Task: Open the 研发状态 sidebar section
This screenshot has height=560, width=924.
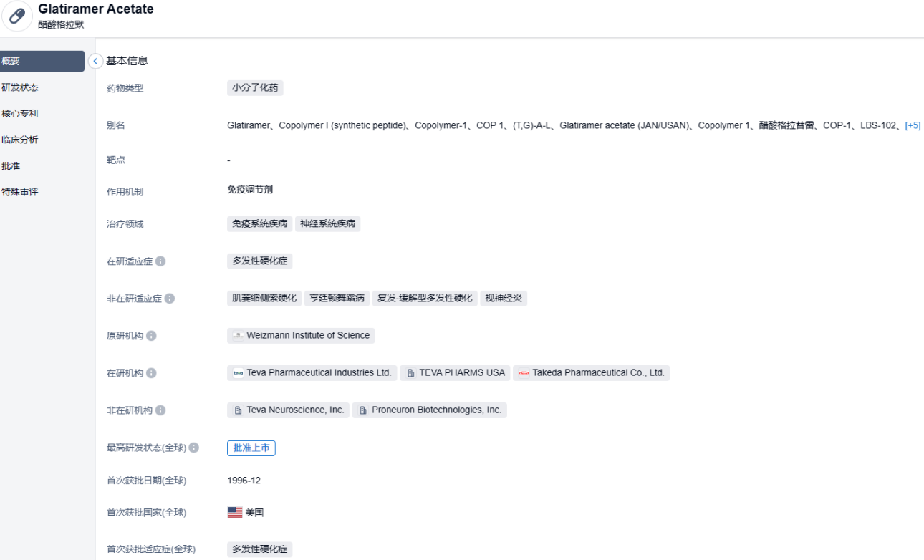Action: point(20,87)
